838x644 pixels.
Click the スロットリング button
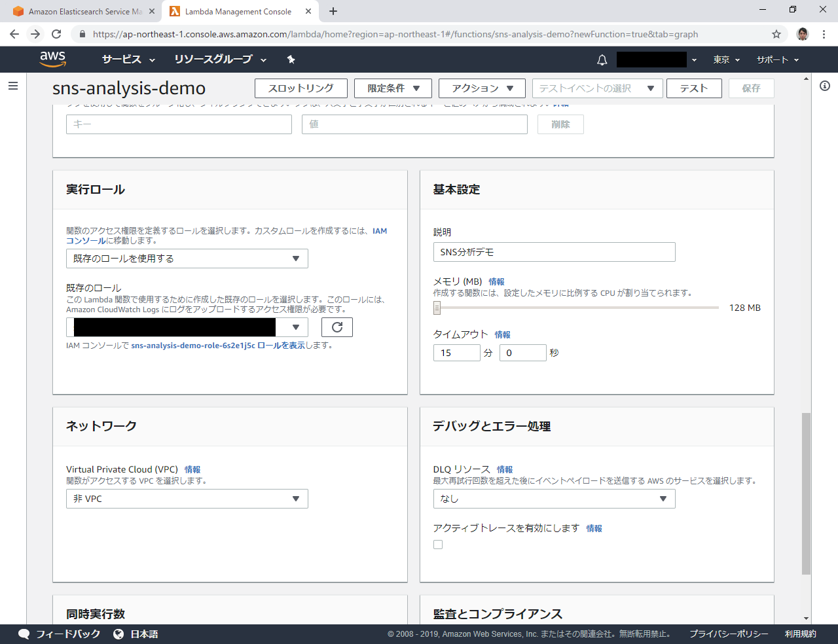[301, 88]
